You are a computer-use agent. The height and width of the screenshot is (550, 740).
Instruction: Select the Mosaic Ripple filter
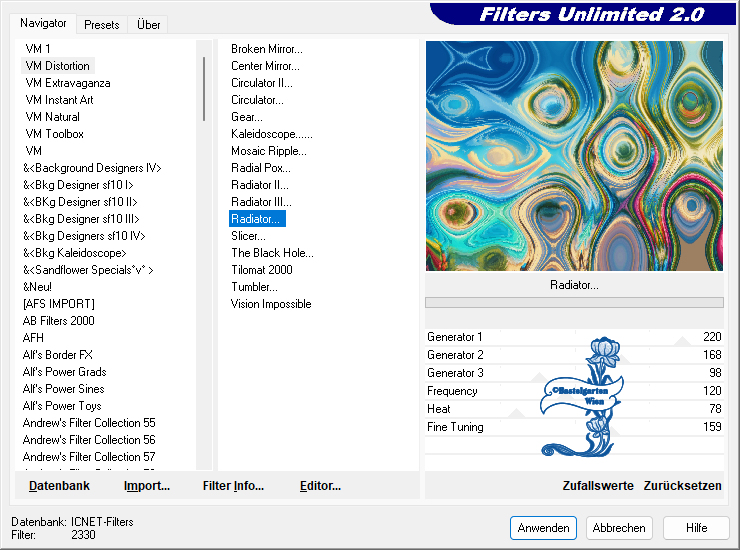point(268,151)
